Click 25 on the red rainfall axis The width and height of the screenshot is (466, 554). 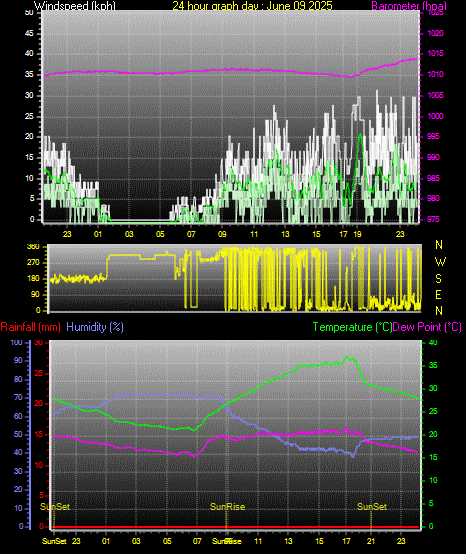pyautogui.click(x=39, y=373)
